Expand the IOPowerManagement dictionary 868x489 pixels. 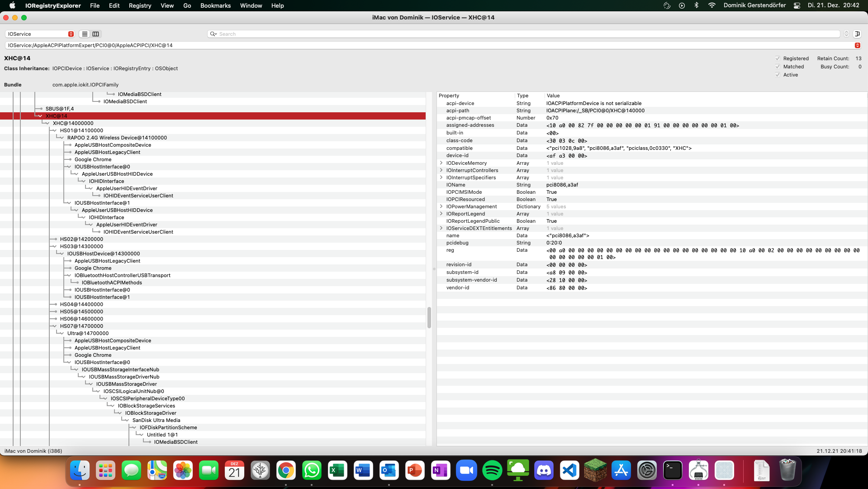coord(441,206)
